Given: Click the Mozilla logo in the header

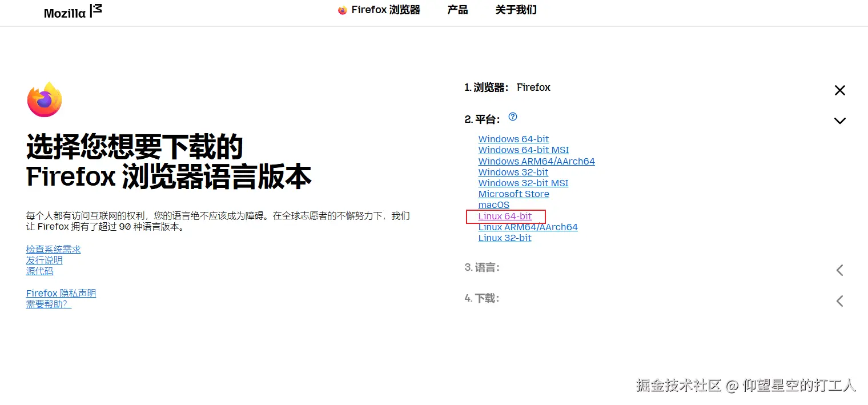Looking at the screenshot, I should coord(73,11).
